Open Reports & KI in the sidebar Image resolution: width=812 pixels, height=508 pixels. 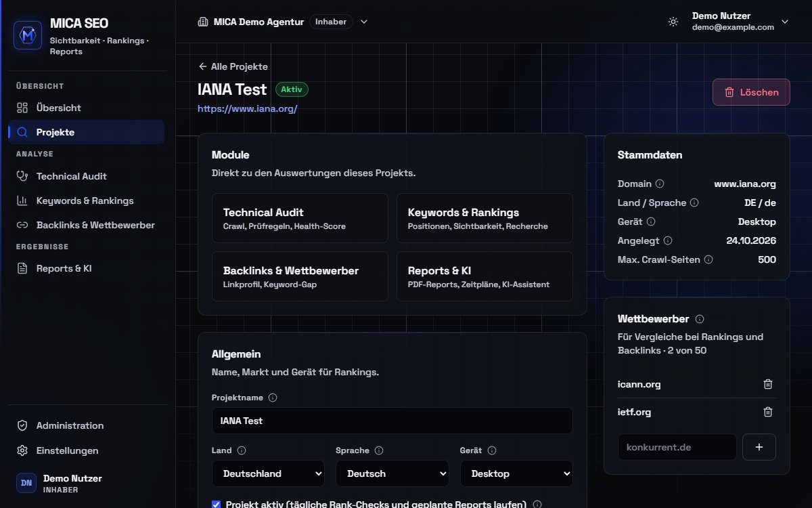click(x=87, y=268)
